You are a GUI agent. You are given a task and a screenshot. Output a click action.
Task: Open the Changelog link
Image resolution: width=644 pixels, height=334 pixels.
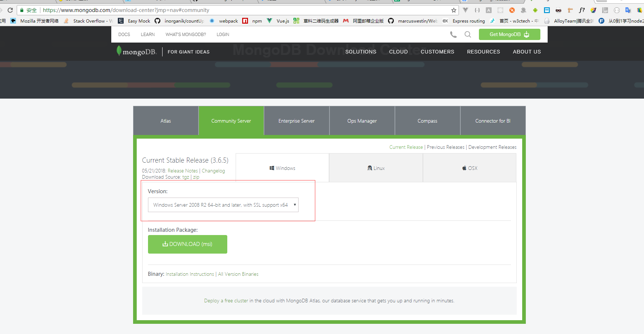coord(213,171)
